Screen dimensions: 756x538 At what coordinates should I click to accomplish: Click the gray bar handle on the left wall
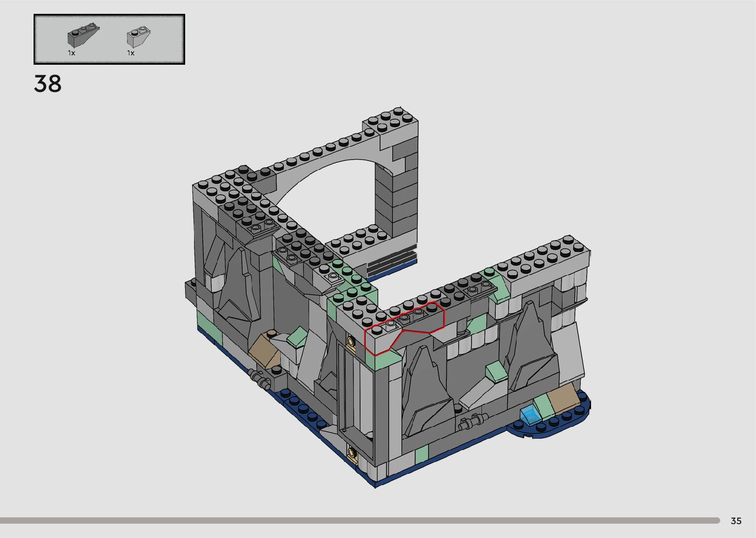click(260, 379)
